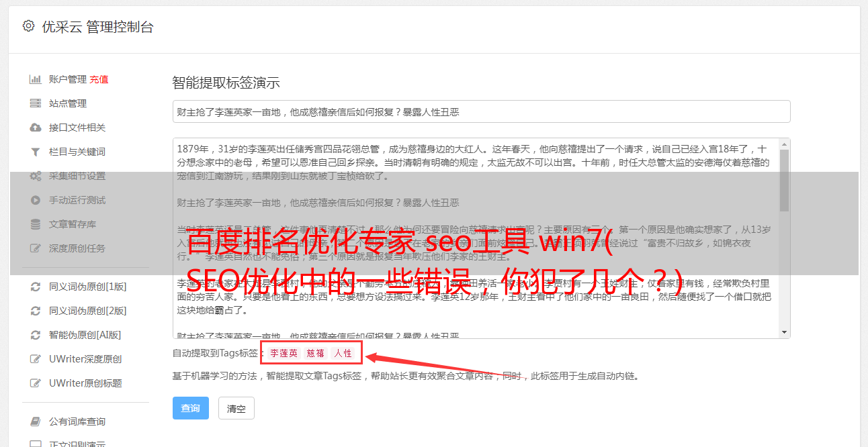Open the filter icon next to 栏目与关键词
This screenshot has width=868, height=447.
[x=36, y=152]
